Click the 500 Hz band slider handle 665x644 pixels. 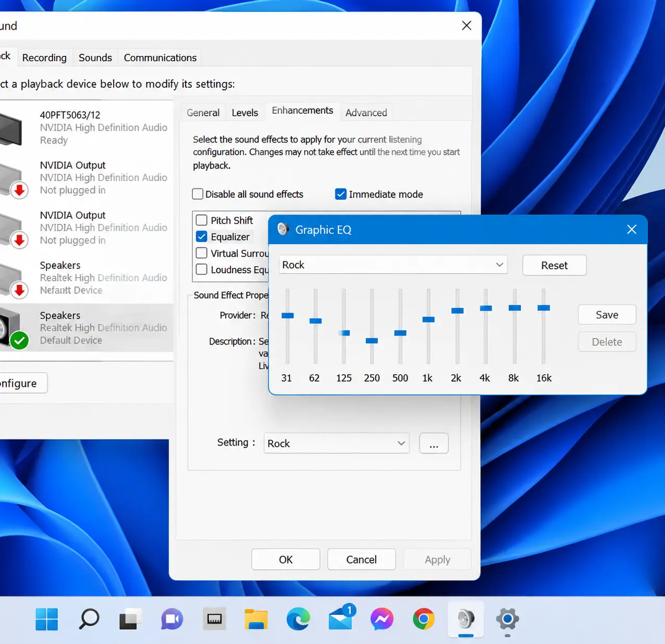pos(400,332)
